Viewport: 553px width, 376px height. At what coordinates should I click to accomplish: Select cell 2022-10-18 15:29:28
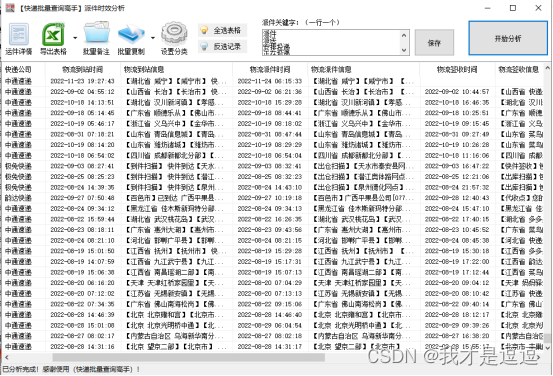270,102
